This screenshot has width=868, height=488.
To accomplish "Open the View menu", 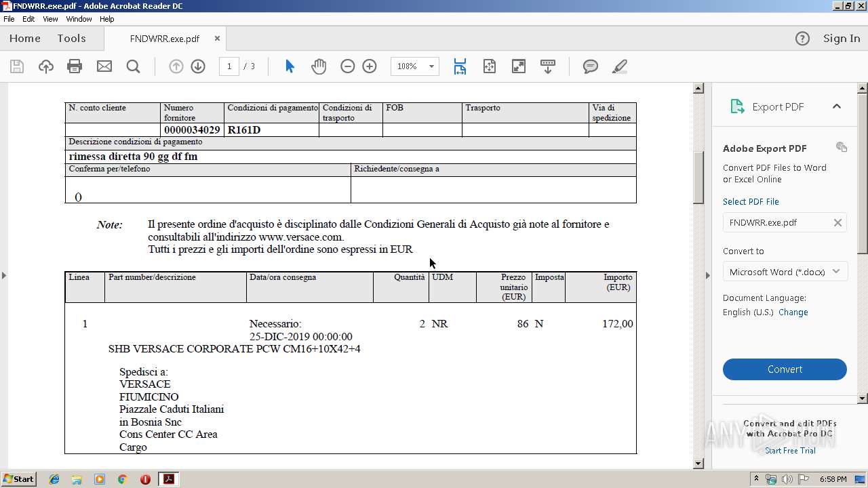I will [x=50, y=19].
